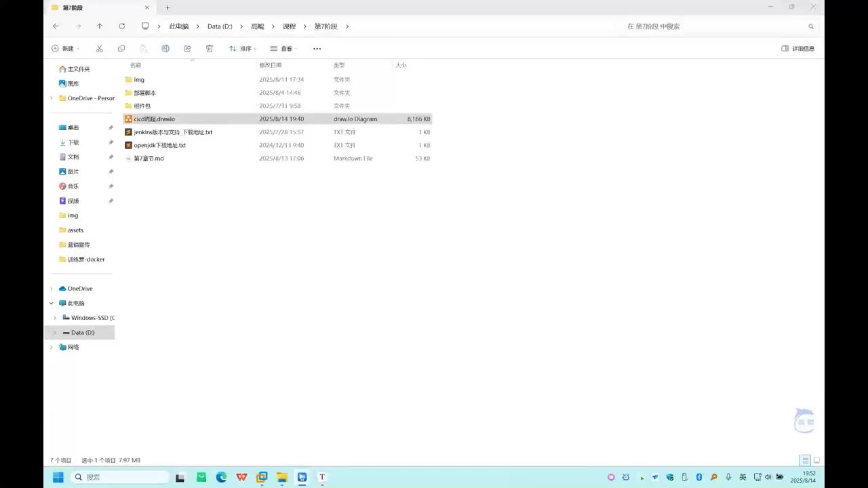This screenshot has height=488, width=868.
Task: Click the search magnifier icon
Action: coord(811,26)
